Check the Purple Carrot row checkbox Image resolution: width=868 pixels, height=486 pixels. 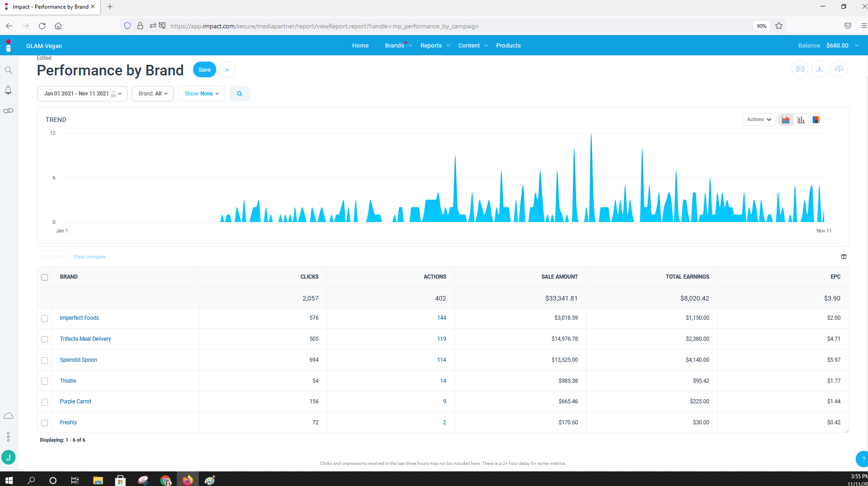[44, 402]
